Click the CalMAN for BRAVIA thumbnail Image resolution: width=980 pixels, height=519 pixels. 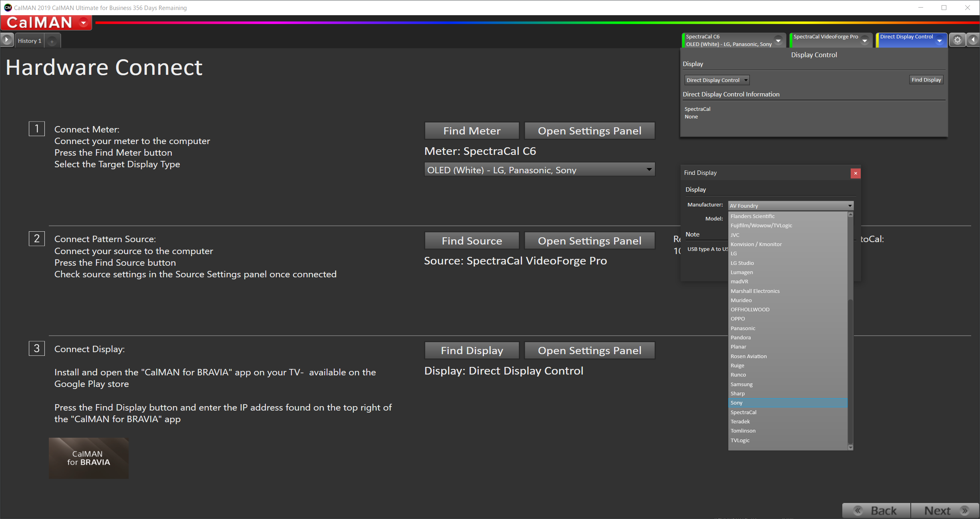(x=88, y=458)
